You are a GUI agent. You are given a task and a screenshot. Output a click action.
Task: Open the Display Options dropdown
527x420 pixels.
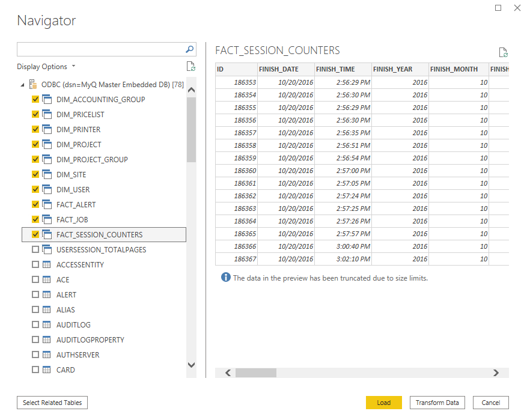pyautogui.click(x=46, y=67)
